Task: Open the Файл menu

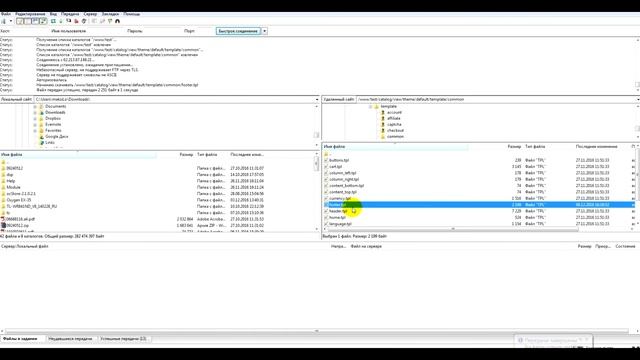Action: [x=6, y=14]
